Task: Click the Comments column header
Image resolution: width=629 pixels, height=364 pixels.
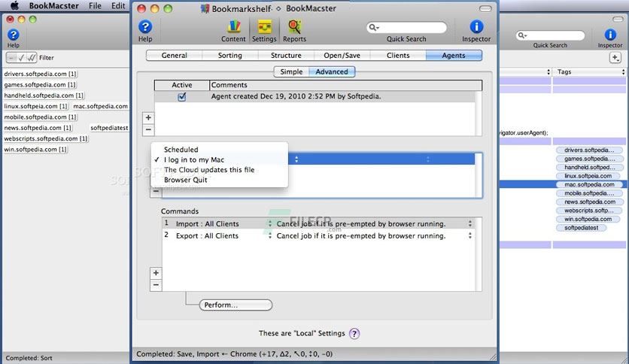Action: click(346, 85)
